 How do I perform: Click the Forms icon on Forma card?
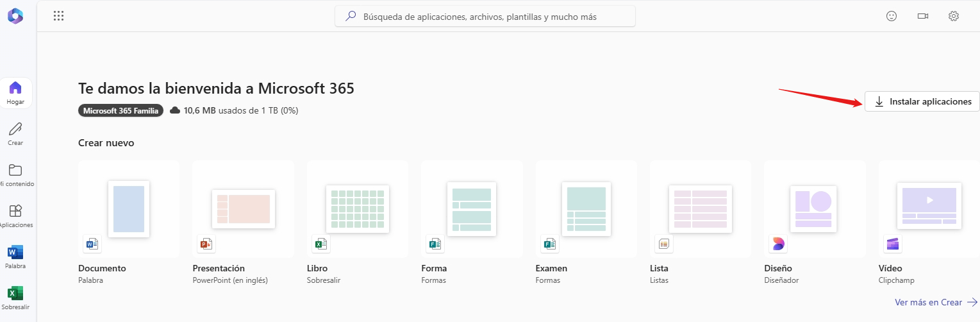[435, 244]
